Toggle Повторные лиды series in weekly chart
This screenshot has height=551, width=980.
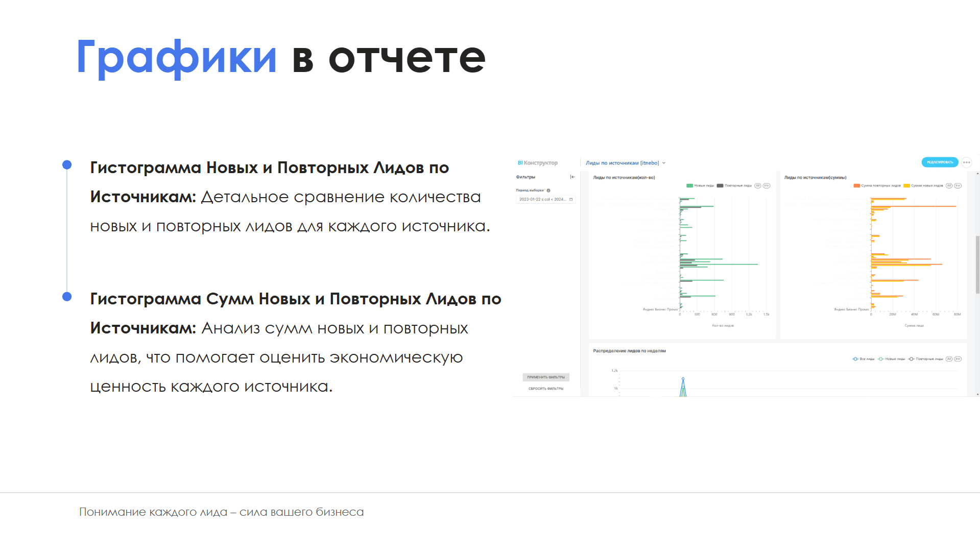(925, 359)
